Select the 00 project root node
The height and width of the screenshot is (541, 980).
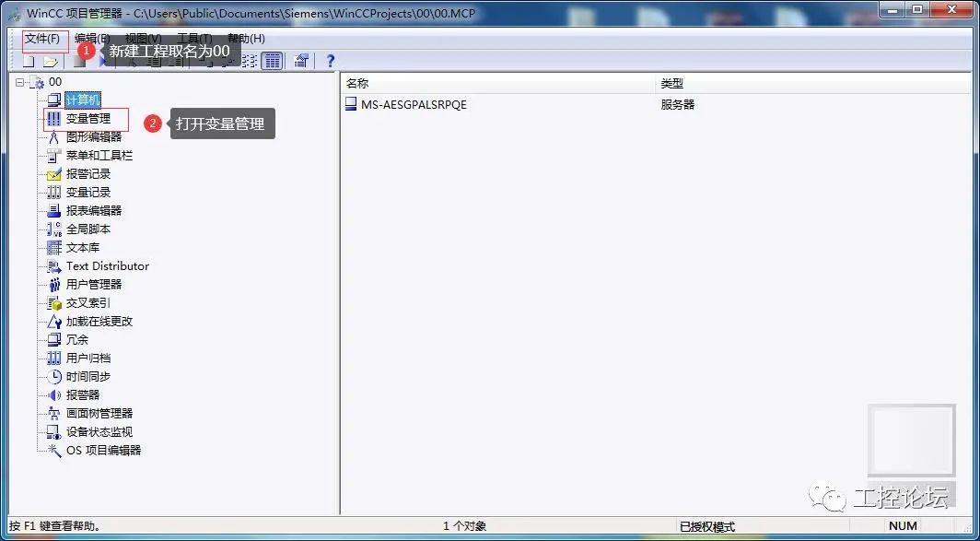pos(55,82)
